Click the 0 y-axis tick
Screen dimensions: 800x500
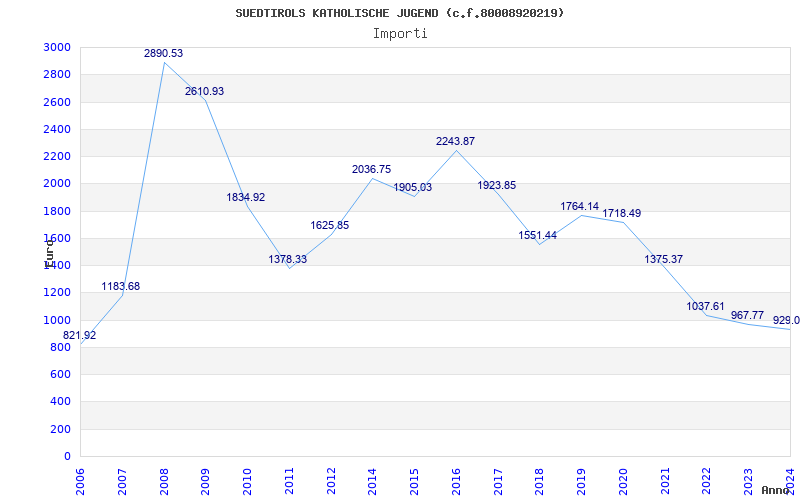pyautogui.click(x=67, y=457)
